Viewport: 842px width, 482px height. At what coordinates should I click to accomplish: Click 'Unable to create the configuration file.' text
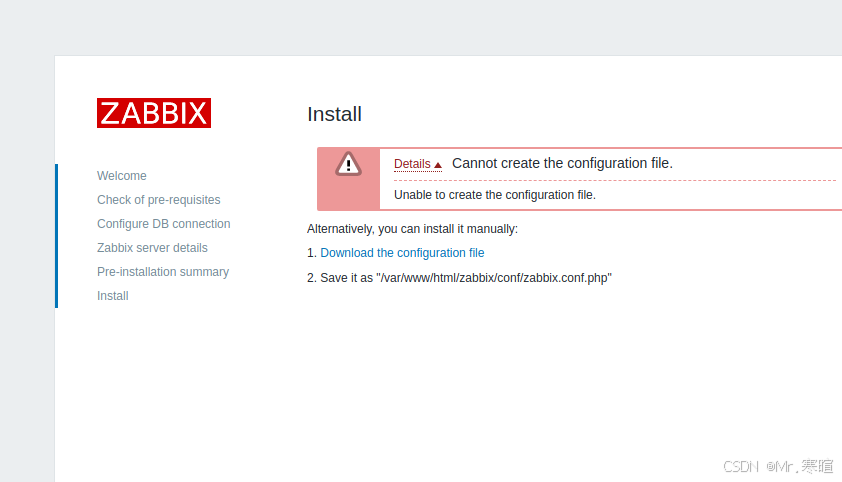coord(495,195)
